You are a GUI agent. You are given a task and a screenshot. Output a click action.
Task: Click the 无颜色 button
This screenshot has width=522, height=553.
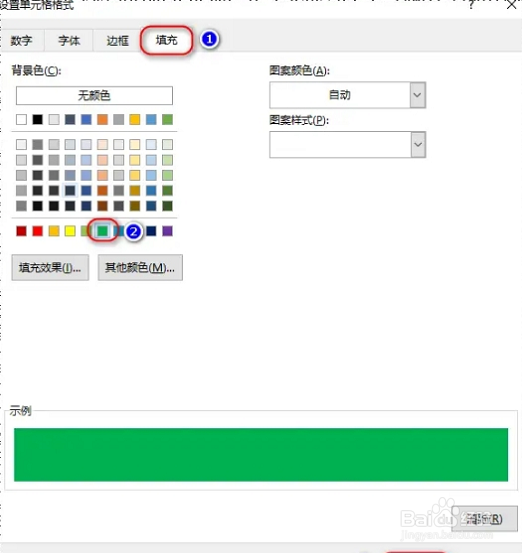click(x=94, y=96)
